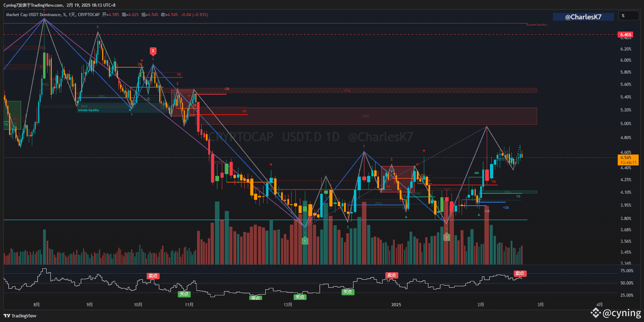Click the Market Cap USDT Dominance symbol title

[x=53, y=15]
